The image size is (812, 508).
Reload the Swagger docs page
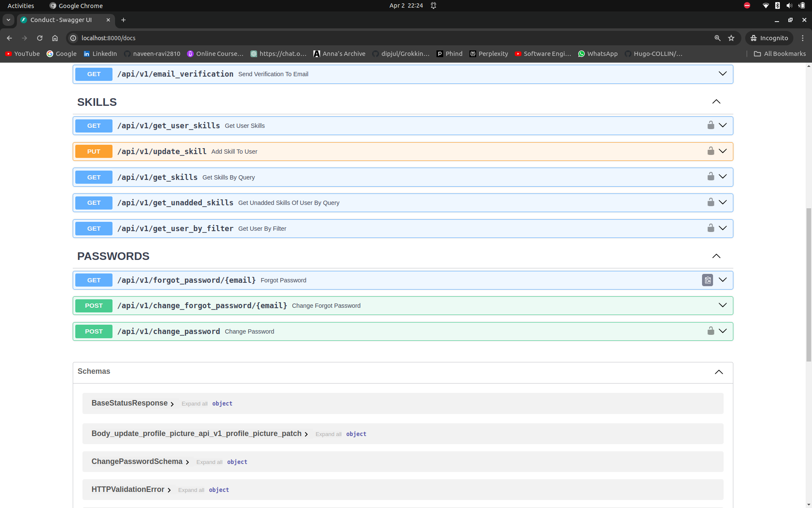[40, 38]
